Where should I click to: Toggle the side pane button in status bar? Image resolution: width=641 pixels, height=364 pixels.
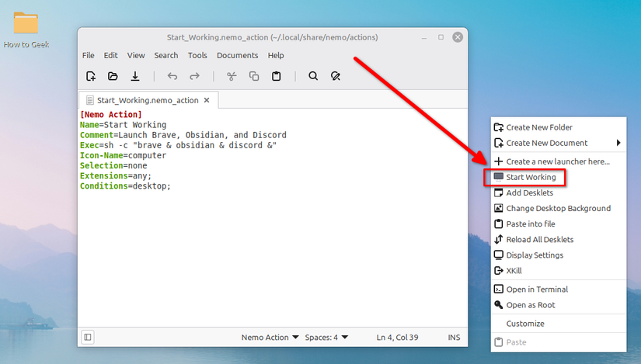(x=88, y=337)
